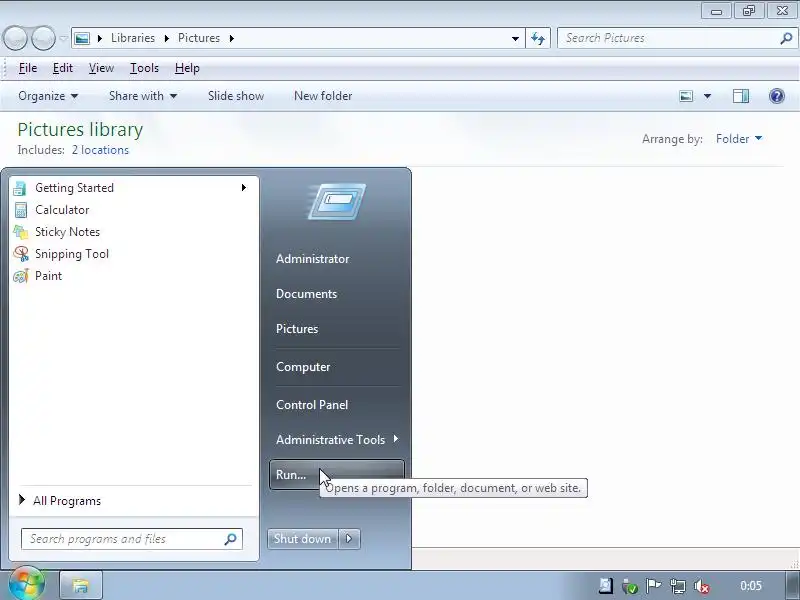This screenshot has height=600, width=800.
Task: Click the user account picture in the Start menu
Action: pyautogui.click(x=337, y=202)
